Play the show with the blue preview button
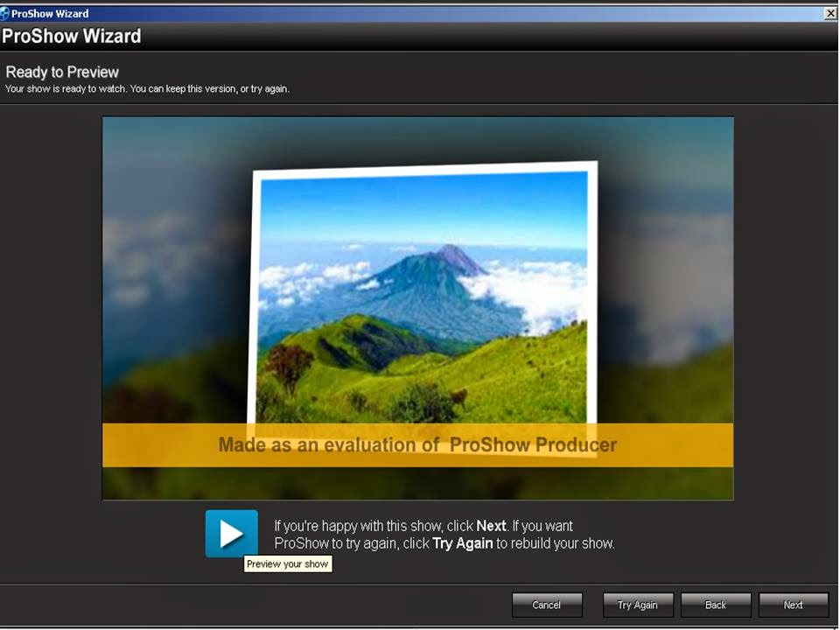 (231, 534)
